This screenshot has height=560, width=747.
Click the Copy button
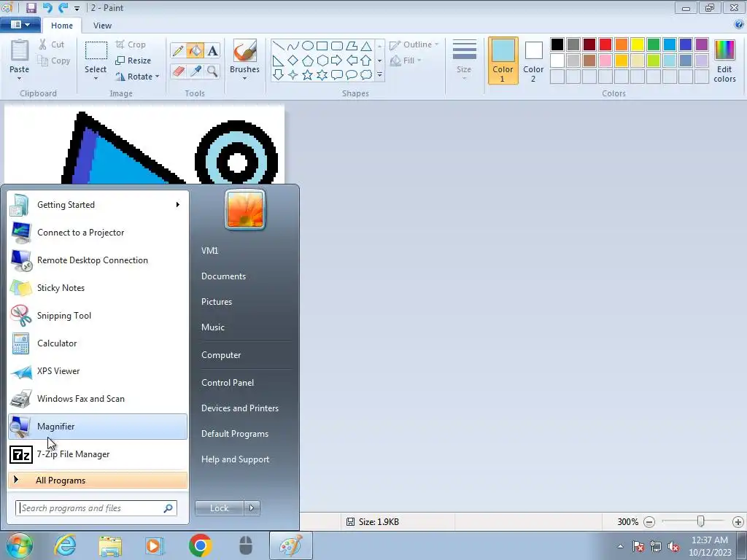[x=54, y=61]
